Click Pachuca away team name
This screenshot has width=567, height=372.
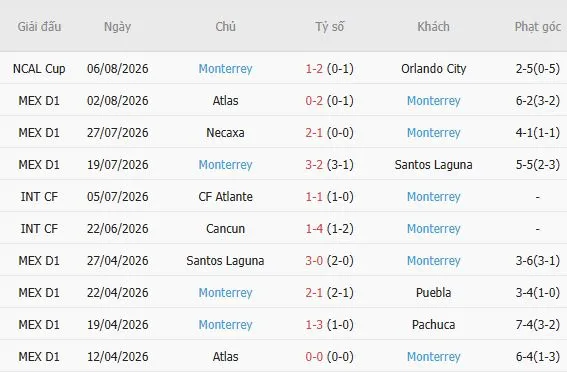click(x=433, y=325)
